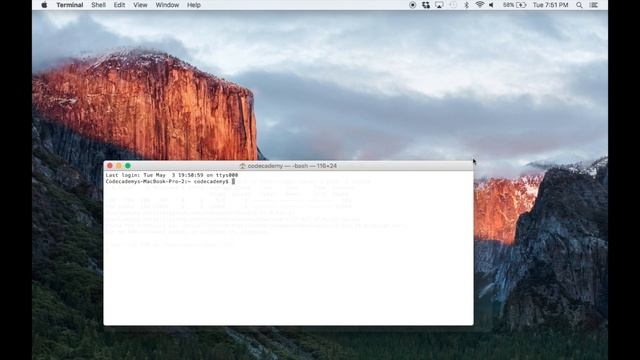Click the Terminal title bar text
This screenshot has height=360, width=640.
(x=292, y=166)
